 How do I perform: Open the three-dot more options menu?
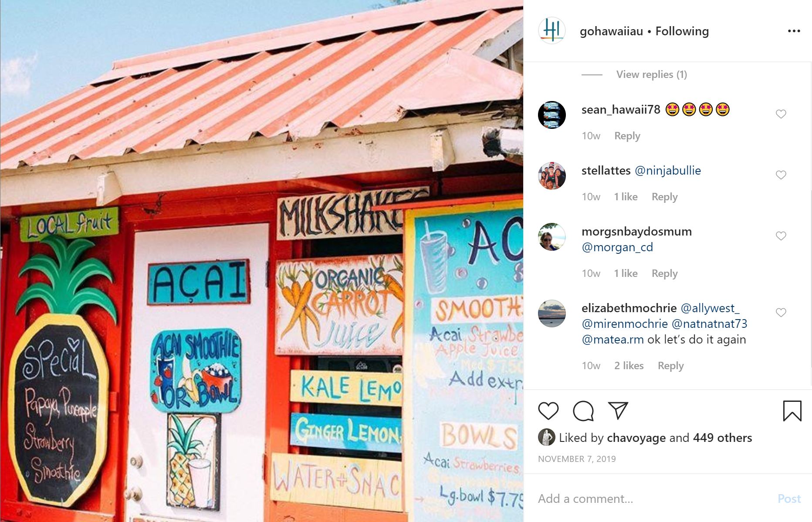(x=794, y=31)
